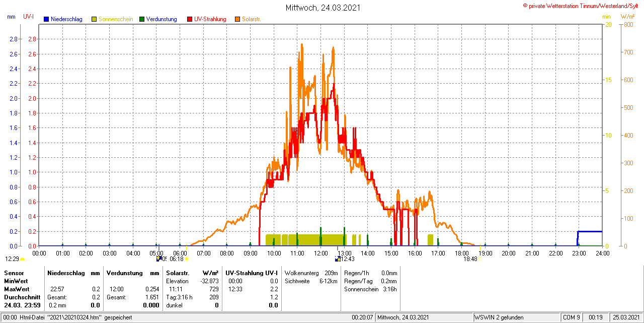The width and height of the screenshot is (644, 323).
Task: Click the green Verdunstung legend swatch
Action: (142, 19)
